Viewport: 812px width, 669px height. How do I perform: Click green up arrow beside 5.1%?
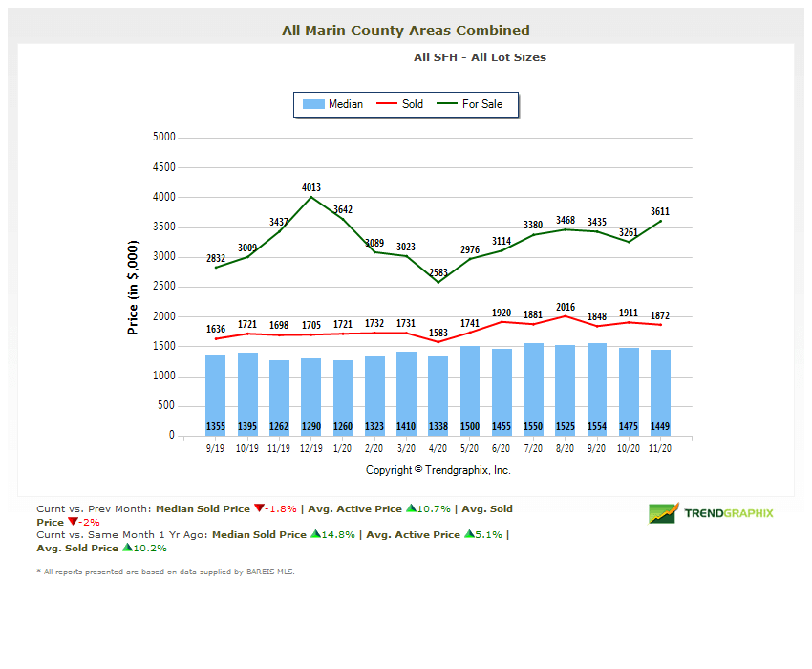click(470, 535)
